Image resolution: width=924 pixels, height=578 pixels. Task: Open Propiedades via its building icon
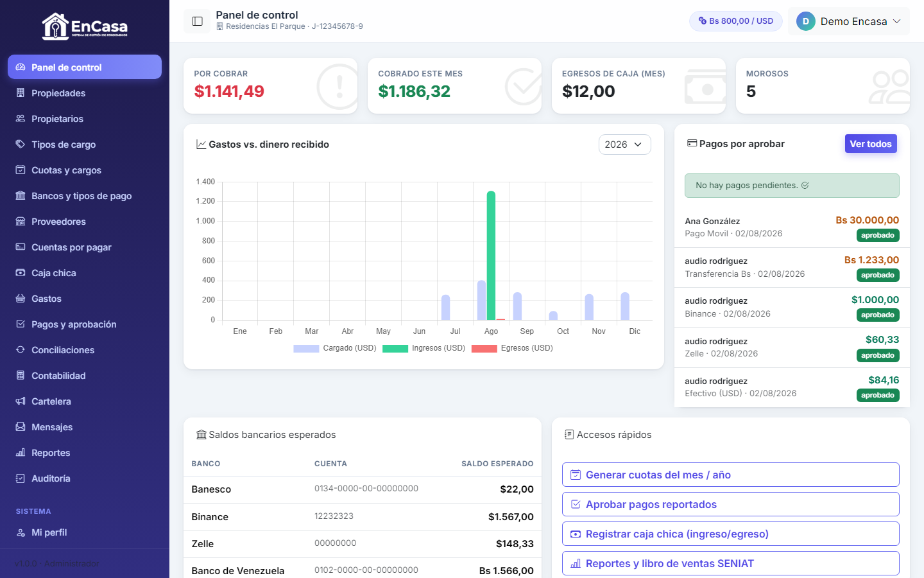coord(21,93)
